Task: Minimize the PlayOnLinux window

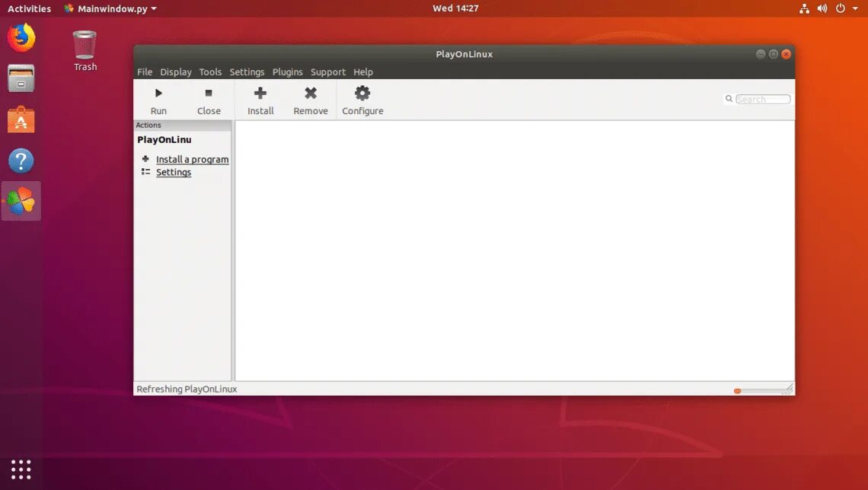Action: pos(760,54)
